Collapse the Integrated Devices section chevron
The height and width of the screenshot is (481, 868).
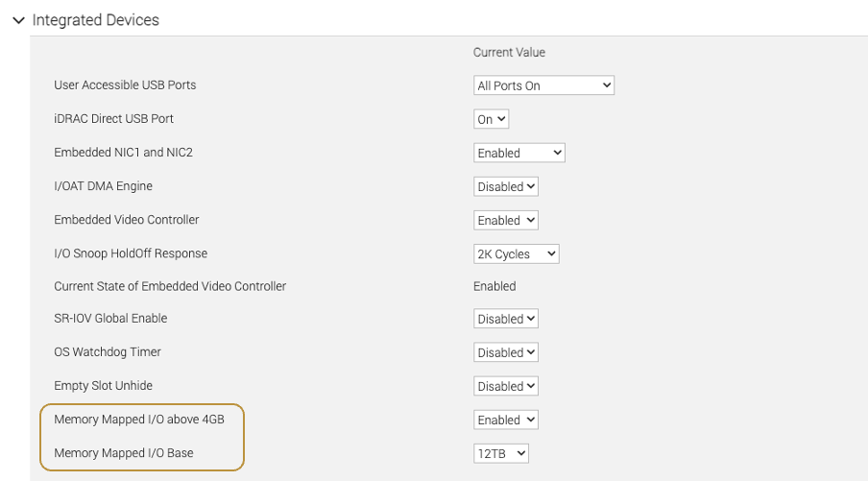click(x=17, y=20)
